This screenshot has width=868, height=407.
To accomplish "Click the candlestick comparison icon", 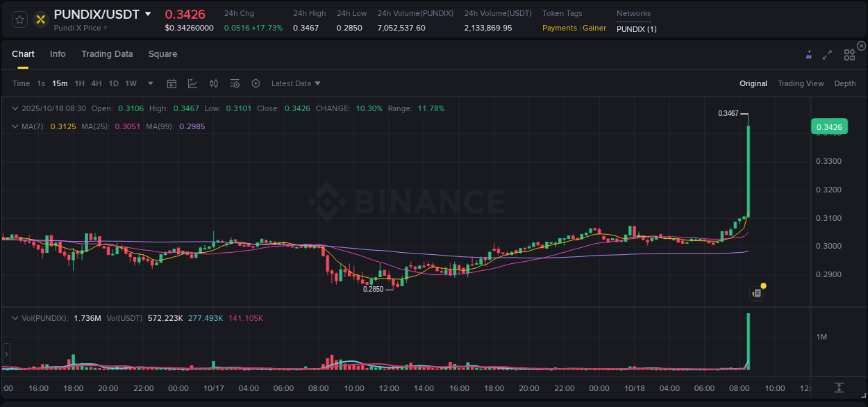I will pyautogui.click(x=213, y=83).
